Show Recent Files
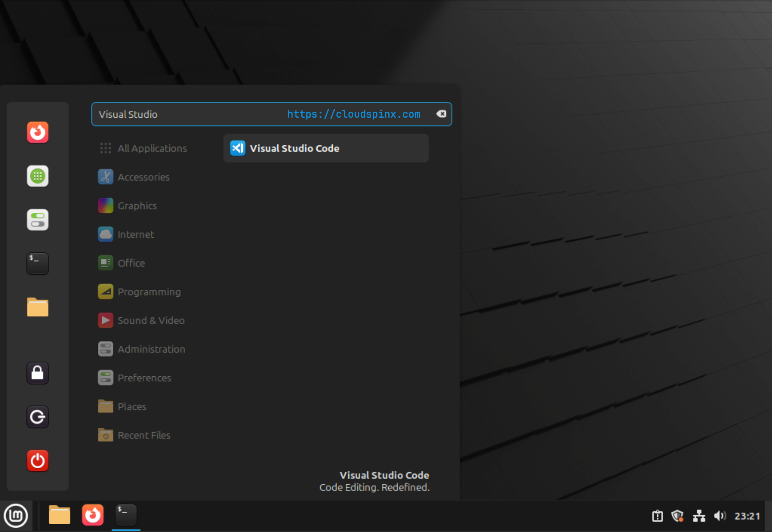The height and width of the screenshot is (532, 772). point(144,435)
